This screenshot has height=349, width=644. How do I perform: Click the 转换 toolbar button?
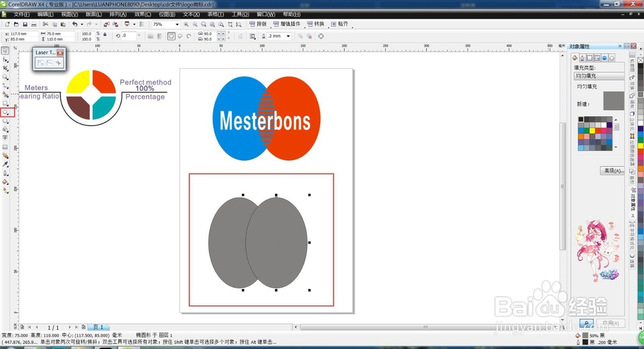coord(316,24)
